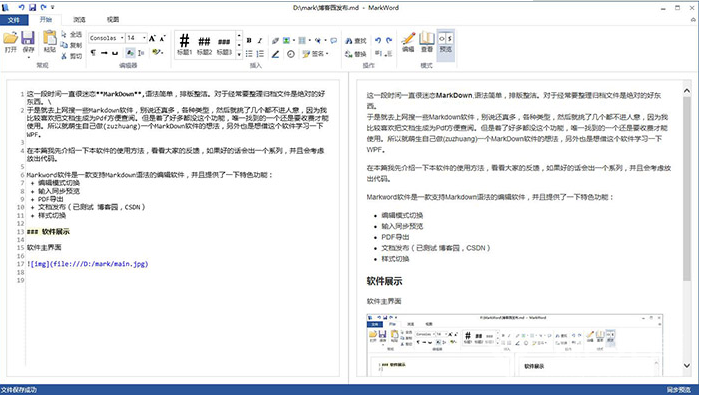
Task: Click the Bold B icon in the ribbon
Action: click(249, 40)
